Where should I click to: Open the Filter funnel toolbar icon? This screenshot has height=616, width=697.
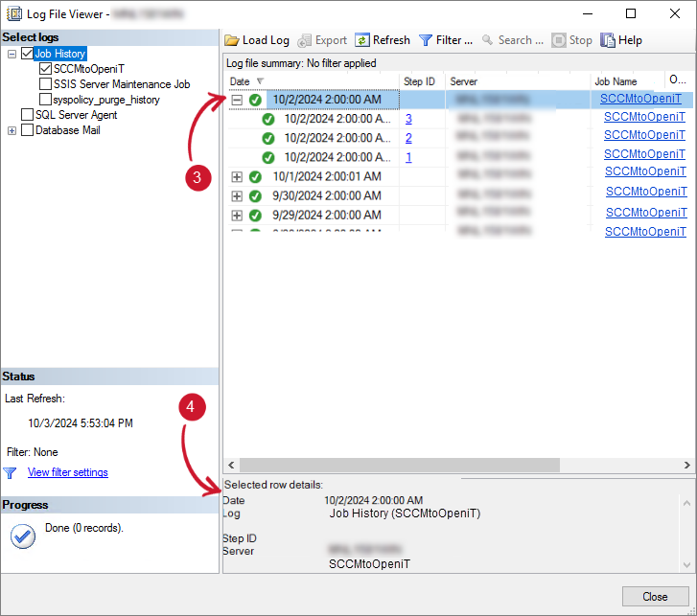pos(426,40)
